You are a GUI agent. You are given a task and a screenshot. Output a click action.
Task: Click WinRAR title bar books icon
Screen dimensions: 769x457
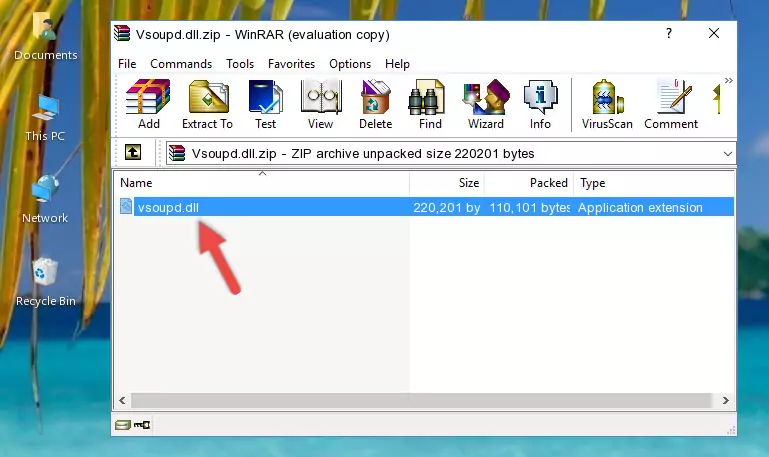click(122, 34)
